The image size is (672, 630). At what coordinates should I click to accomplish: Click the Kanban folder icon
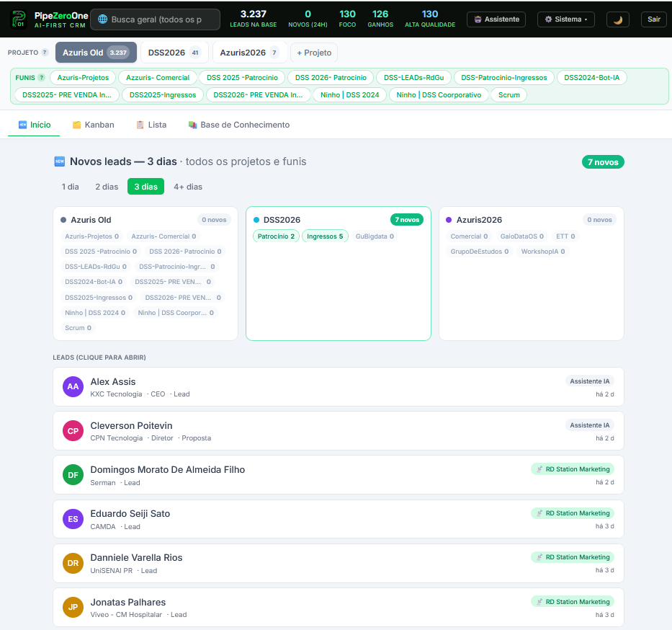[x=77, y=125]
